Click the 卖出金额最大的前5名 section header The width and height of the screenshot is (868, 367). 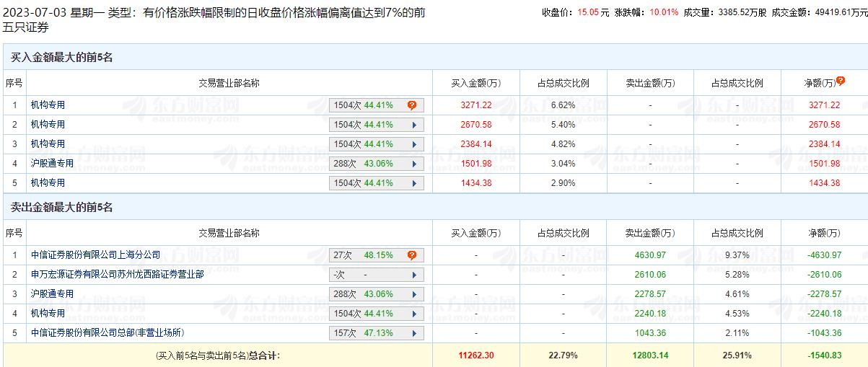(x=61, y=208)
